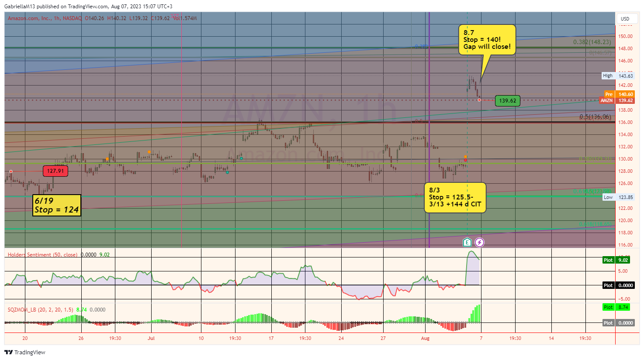Click the green Plot 8.74 label
The height and width of the screenshot is (360, 644).
point(616,307)
